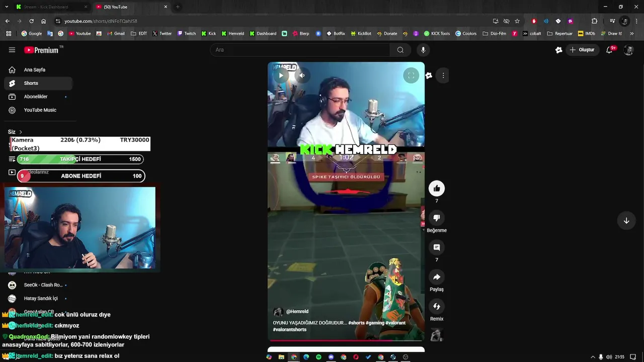Open the YouTube hamburger guide menu
The height and width of the screenshot is (362, 644).
point(12,50)
